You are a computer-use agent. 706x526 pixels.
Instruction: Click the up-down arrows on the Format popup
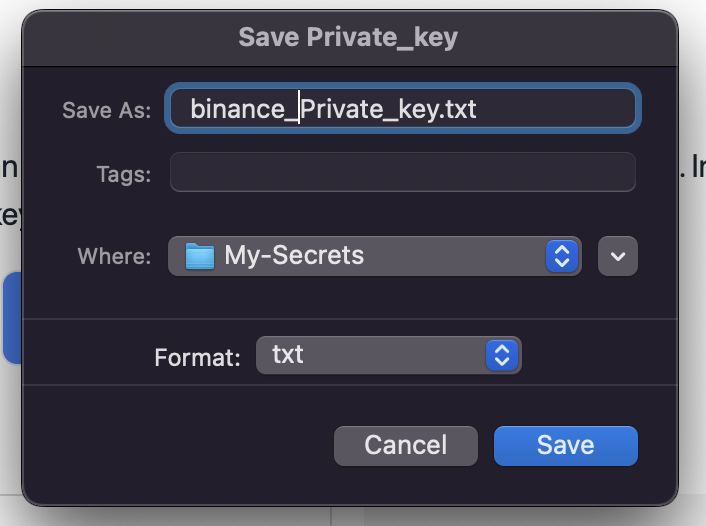pyautogui.click(x=502, y=355)
